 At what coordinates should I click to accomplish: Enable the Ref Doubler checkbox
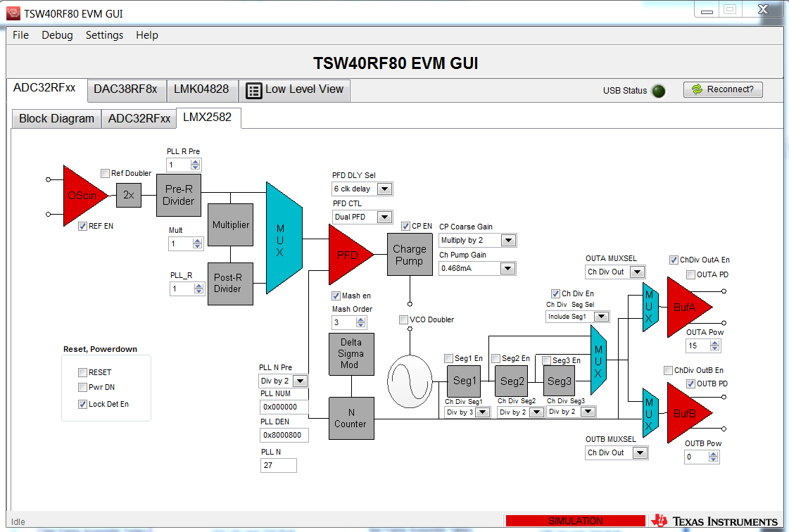(x=105, y=173)
